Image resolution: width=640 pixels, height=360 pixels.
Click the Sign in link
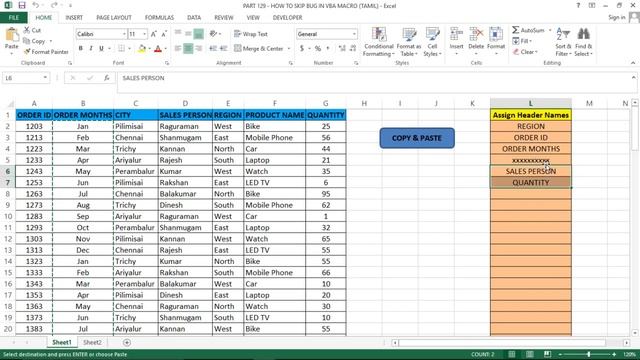617,17
